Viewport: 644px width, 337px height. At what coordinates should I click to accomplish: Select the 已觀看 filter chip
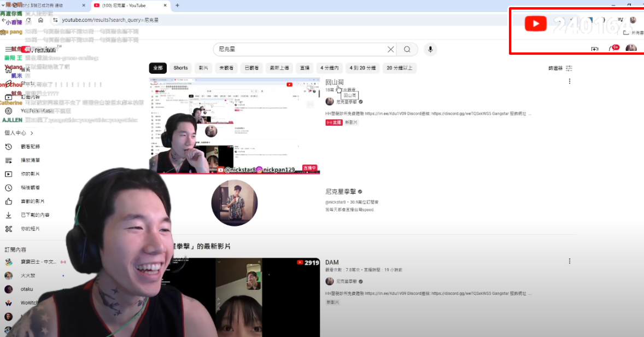[252, 68]
